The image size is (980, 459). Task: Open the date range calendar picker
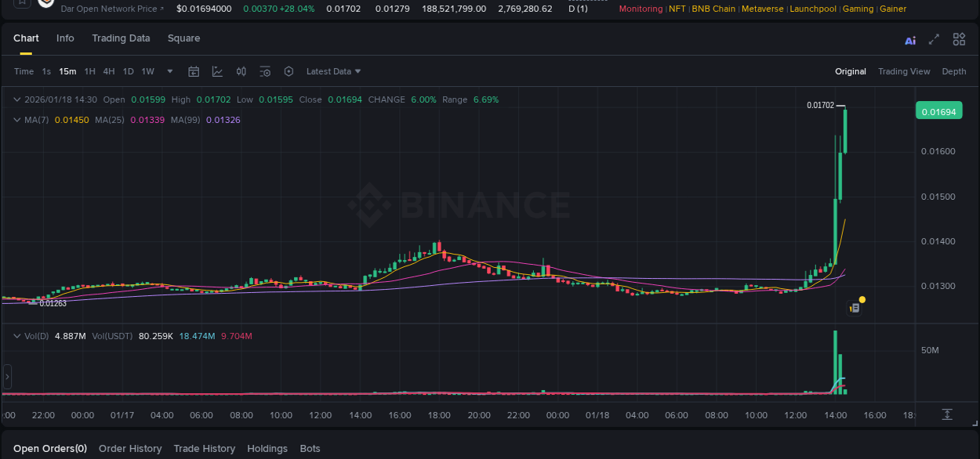pyautogui.click(x=194, y=71)
